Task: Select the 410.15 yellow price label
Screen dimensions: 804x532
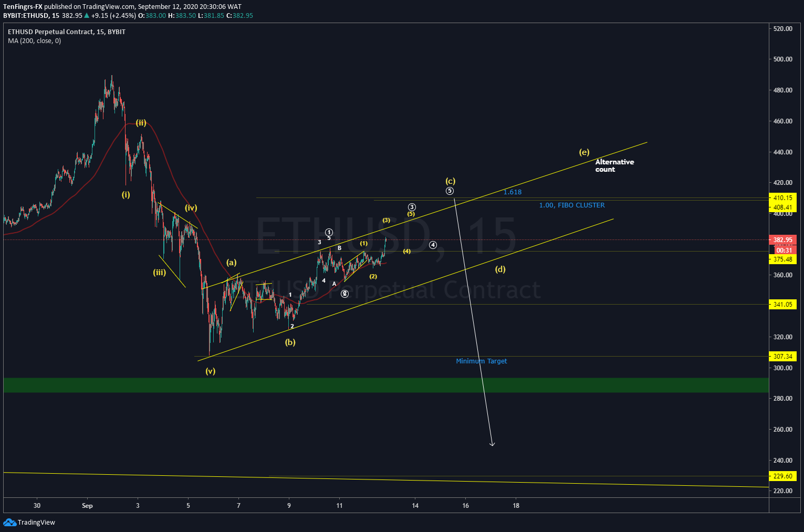Action: point(782,198)
